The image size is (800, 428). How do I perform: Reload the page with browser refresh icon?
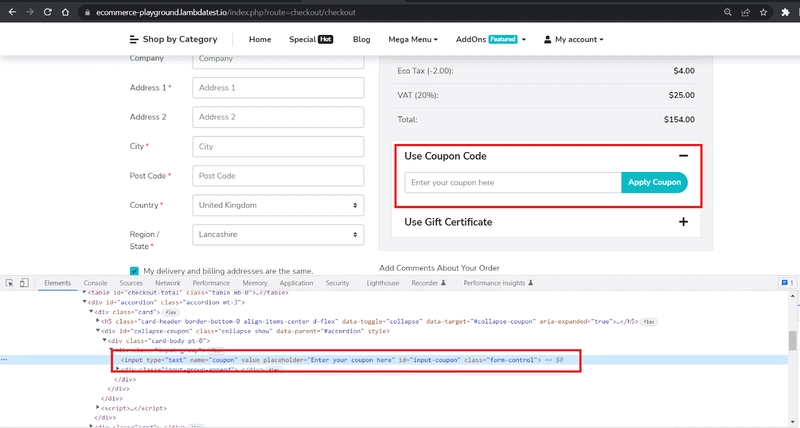47,12
